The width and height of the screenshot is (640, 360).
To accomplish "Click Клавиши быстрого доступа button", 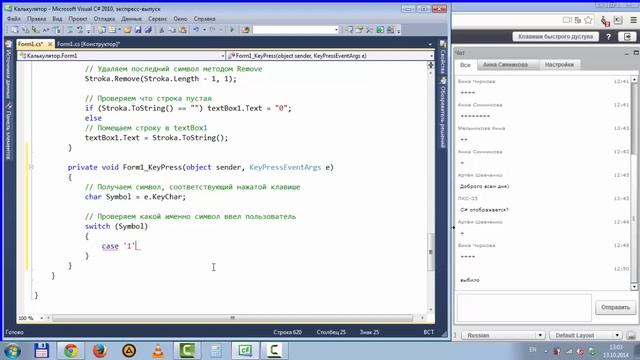I will [556, 37].
